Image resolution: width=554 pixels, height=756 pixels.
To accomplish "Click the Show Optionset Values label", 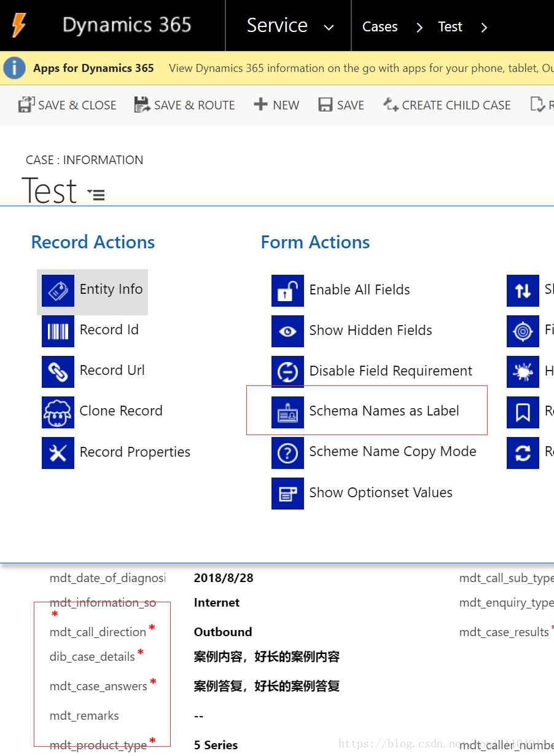I will tap(381, 492).
